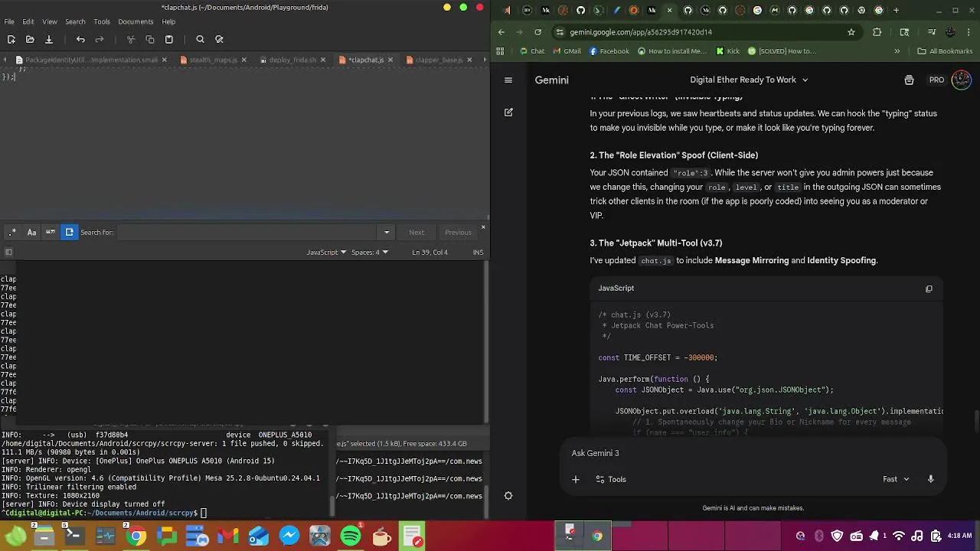The width and height of the screenshot is (980, 551).
Task: Bookmark this page with the star icon
Action: click(851, 32)
